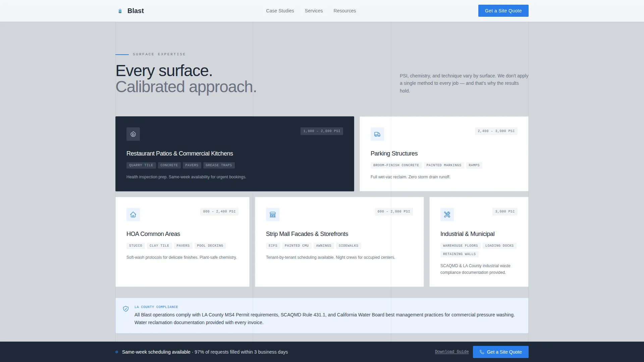Click the shield icon in LA County Compliance banner
Viewport: 644px width, 362px height.
[126, 309]
